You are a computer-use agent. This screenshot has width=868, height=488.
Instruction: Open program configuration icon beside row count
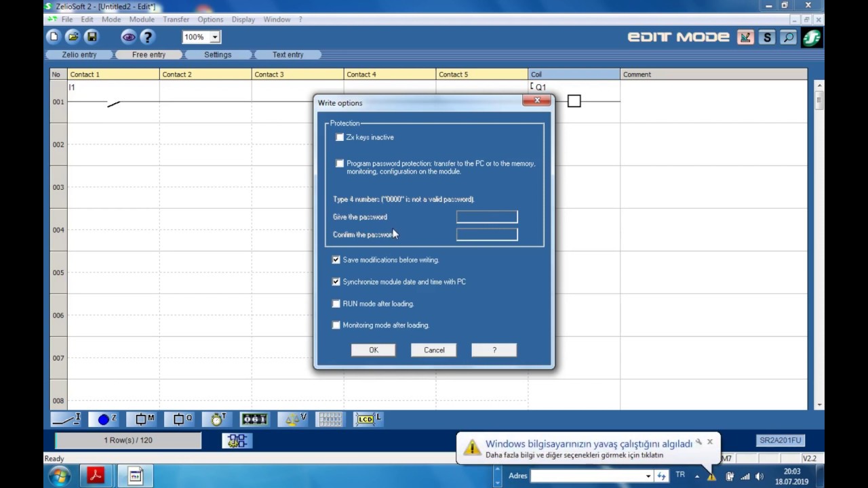point(237,441)
